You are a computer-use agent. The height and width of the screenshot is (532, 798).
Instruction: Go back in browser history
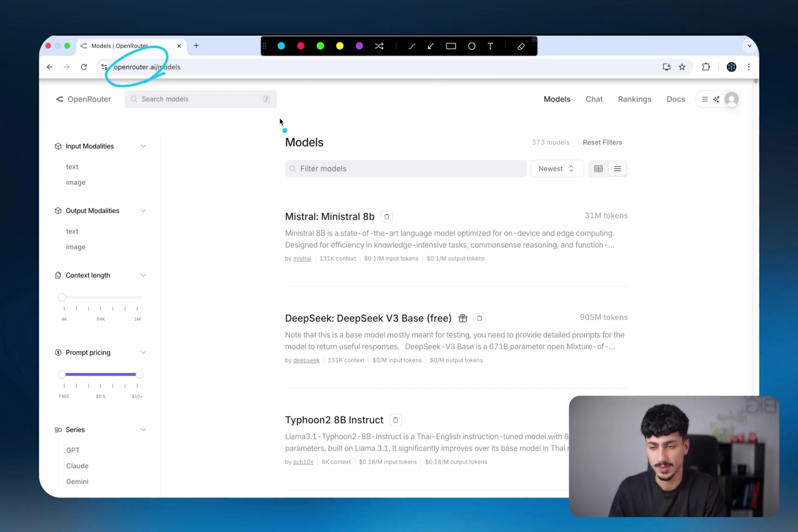coord(49,67)
